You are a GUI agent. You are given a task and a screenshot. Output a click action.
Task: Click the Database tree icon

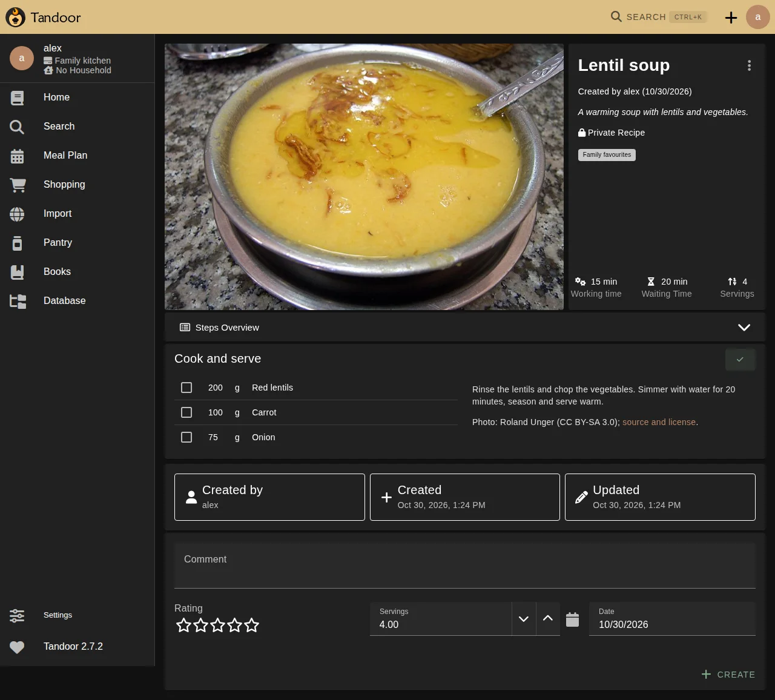pos(18,302)
